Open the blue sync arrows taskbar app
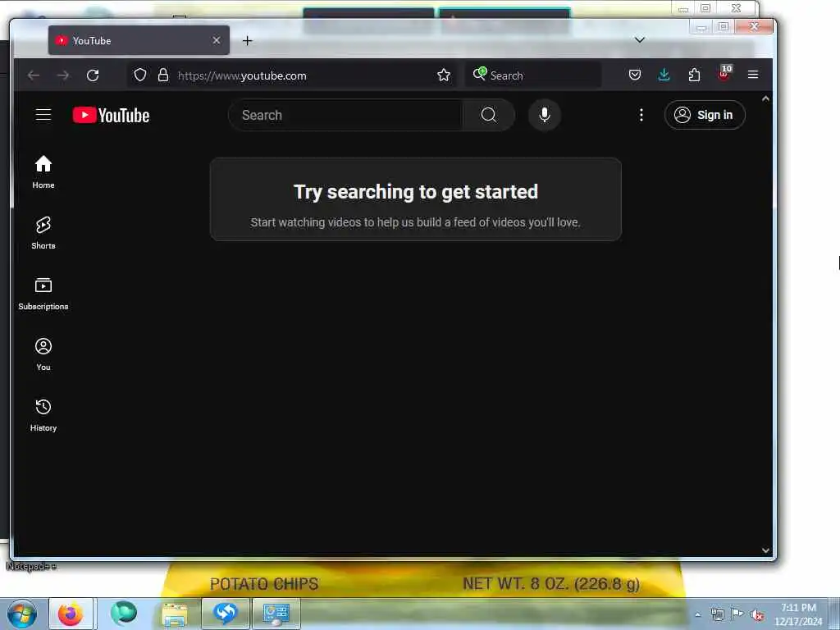Screen dimensions: 840x630 tap(225, 614)
